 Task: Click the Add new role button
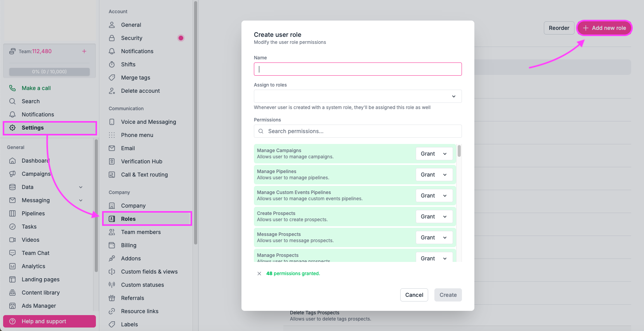[x=604, y=28]
